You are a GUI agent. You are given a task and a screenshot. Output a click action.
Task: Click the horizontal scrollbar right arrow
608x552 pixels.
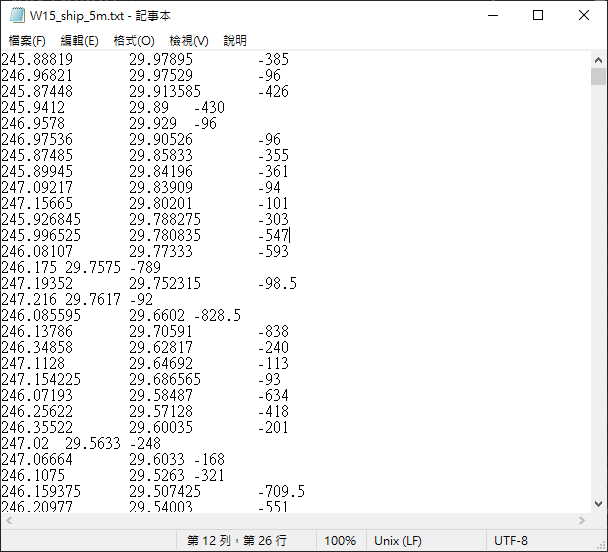(x=582, y=521)
